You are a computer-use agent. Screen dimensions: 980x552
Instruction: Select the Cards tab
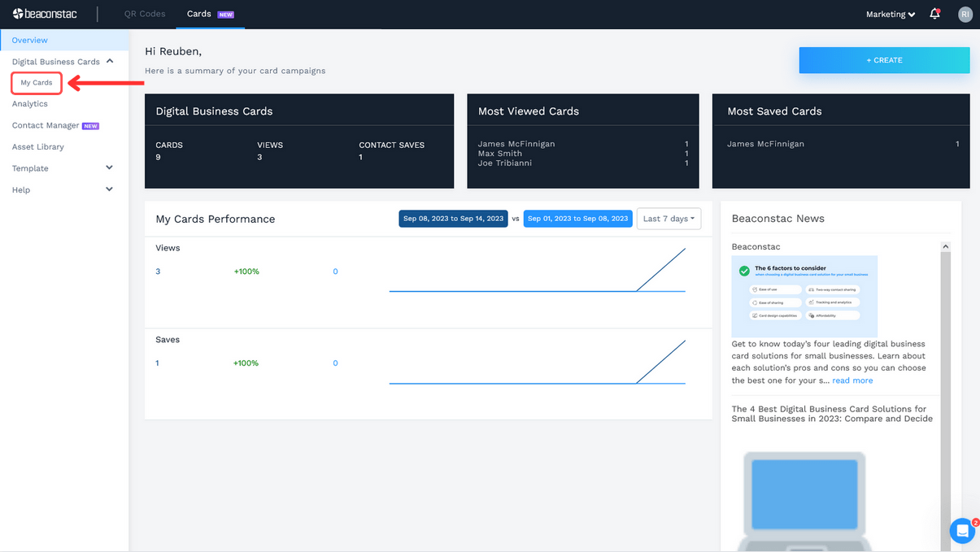point(199,14)
